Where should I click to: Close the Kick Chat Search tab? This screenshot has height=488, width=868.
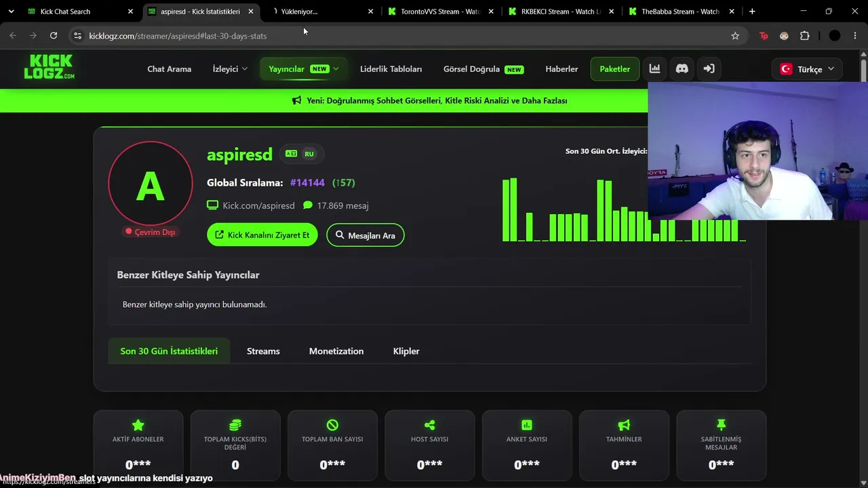tap(131, 12)
